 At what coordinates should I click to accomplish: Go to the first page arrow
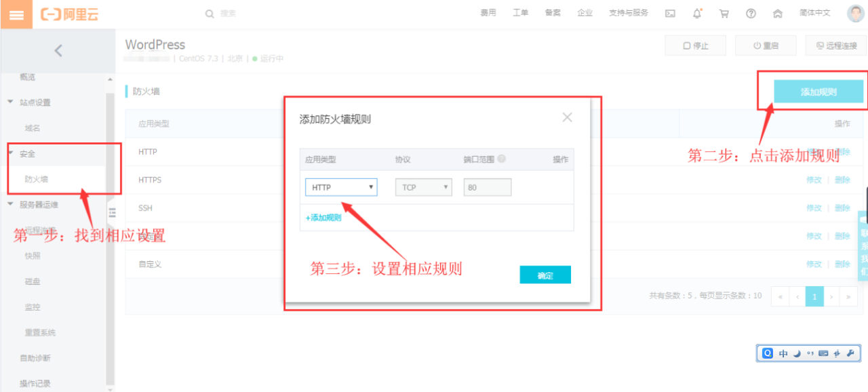click(x=781, y=296)
